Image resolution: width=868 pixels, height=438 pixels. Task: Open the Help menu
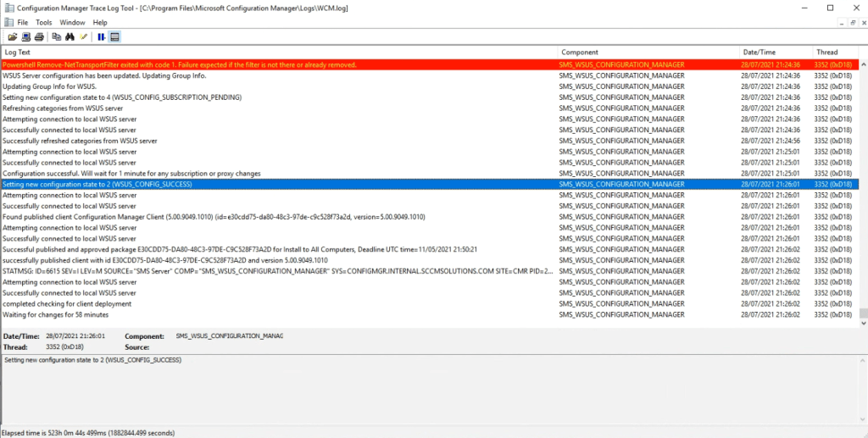[100, 22]
